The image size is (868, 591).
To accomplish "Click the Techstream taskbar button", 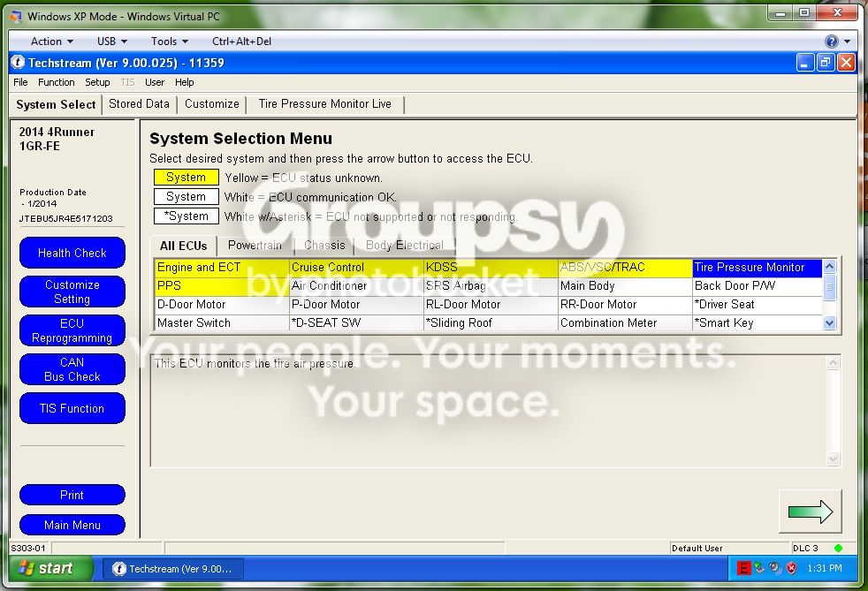I will (172, 569).
